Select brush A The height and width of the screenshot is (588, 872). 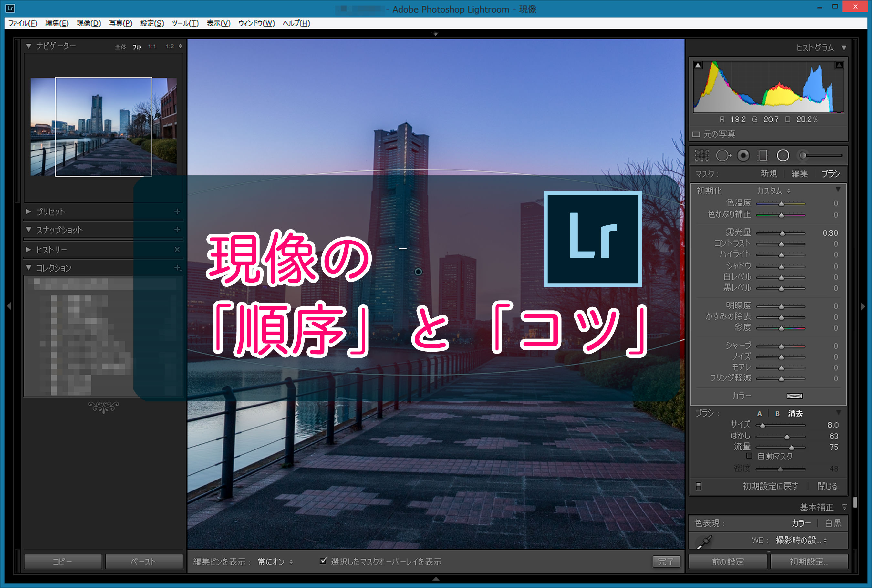tap(760, 414)
